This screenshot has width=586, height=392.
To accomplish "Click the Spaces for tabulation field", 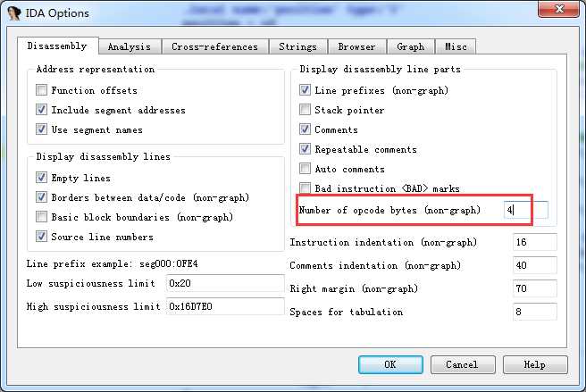I will (535, 312).
